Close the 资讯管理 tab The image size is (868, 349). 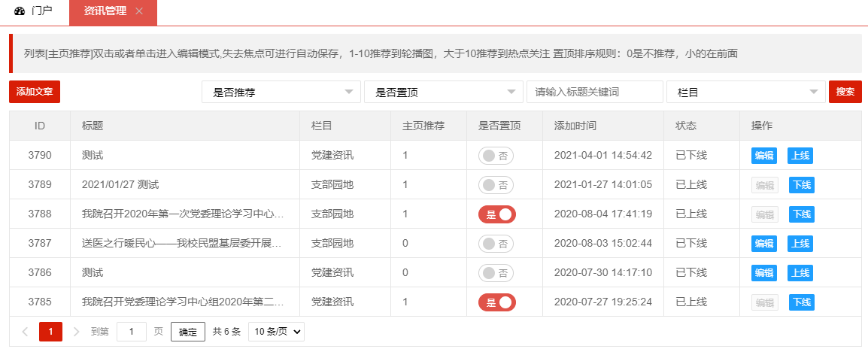tap(138, 11)
